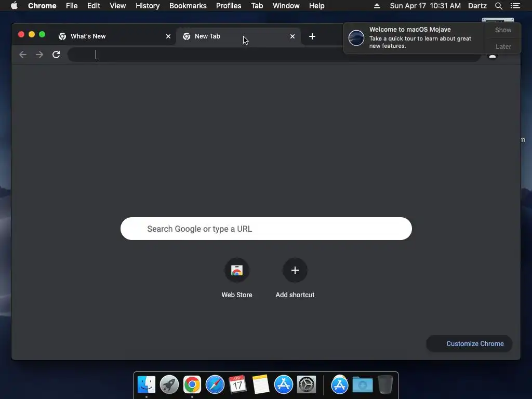Close the What's New tab
Screen dimensions: 532x399
[x=168, y=36]
